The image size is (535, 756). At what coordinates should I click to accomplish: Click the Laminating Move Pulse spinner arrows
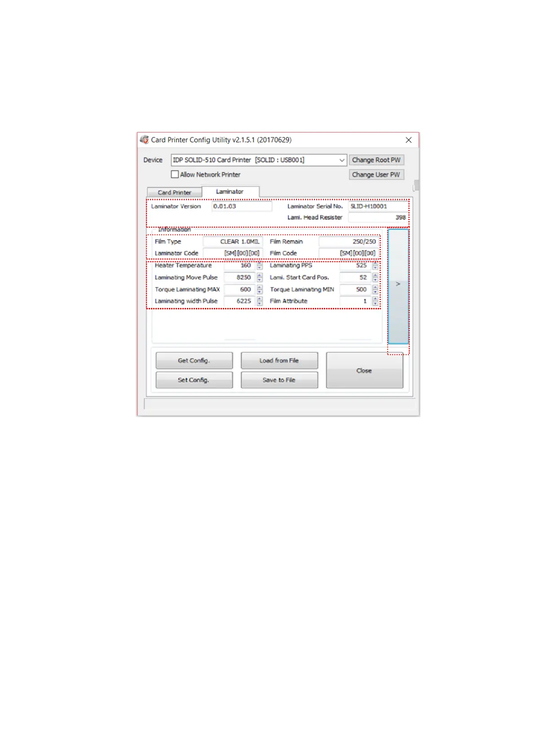260,277
